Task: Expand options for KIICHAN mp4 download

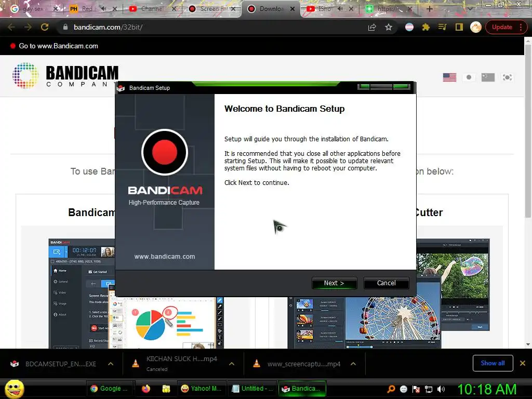Action: coord(232,364)
